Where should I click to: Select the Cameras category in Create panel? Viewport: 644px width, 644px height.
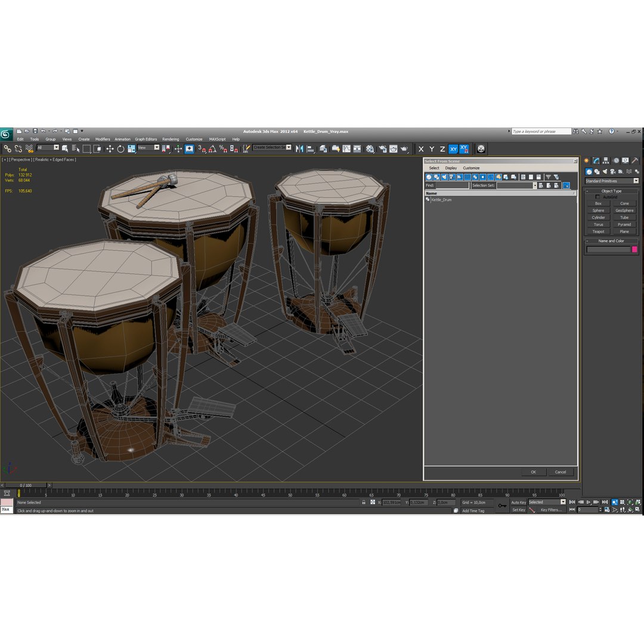(x=613, y=172)
